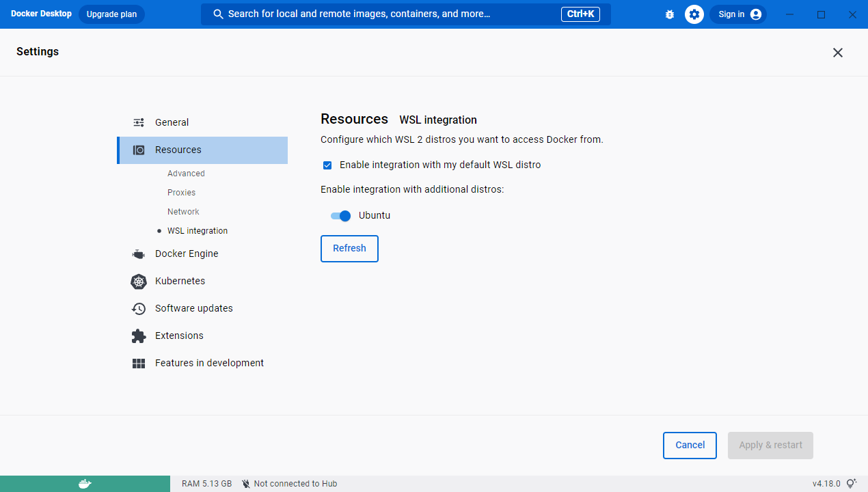The height and width of the screenshot is (492, 868).
Task: Cancel the settings changes
Action: 690,445
